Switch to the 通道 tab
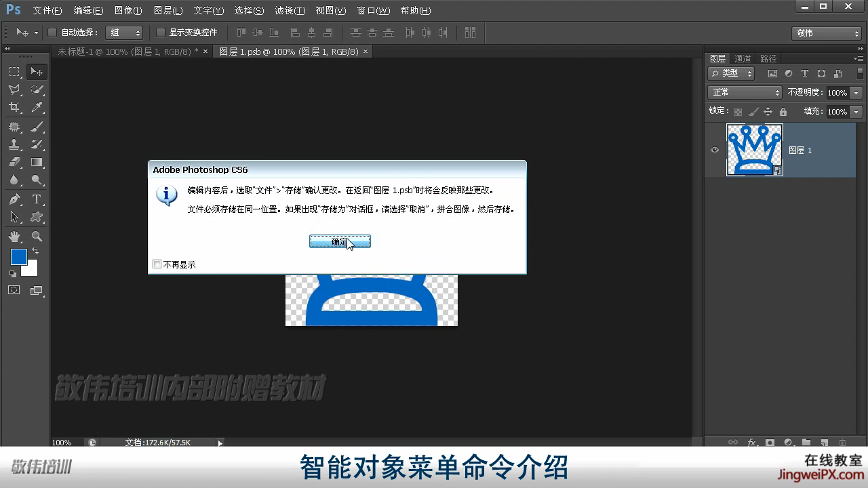 click(743, 59)
